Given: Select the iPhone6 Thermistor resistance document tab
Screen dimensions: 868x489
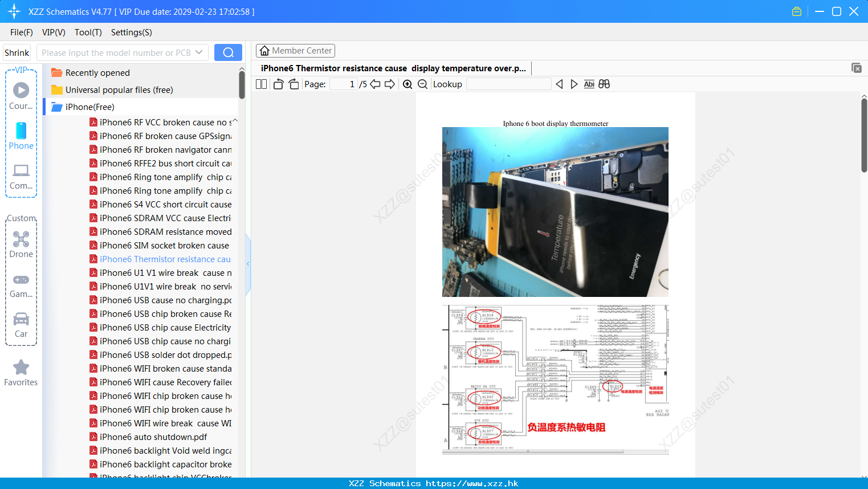Looking at the screenshot, I should [393, 68].
